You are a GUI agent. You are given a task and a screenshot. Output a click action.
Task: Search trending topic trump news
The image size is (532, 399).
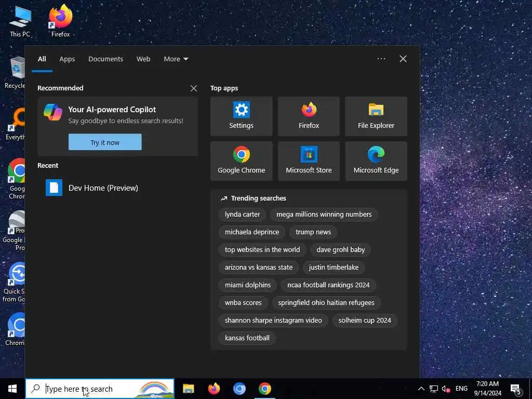pyautogui.click(x=313, y=232)
